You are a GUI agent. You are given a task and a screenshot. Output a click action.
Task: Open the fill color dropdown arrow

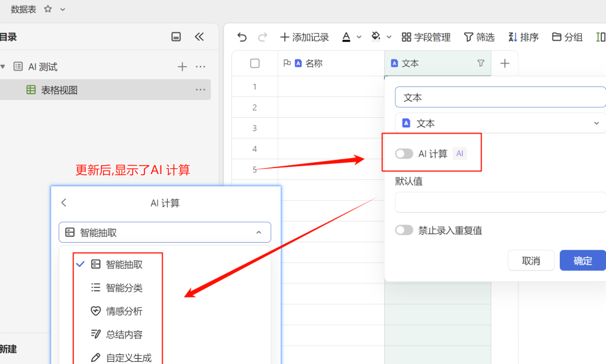click(x=389, y=37)
